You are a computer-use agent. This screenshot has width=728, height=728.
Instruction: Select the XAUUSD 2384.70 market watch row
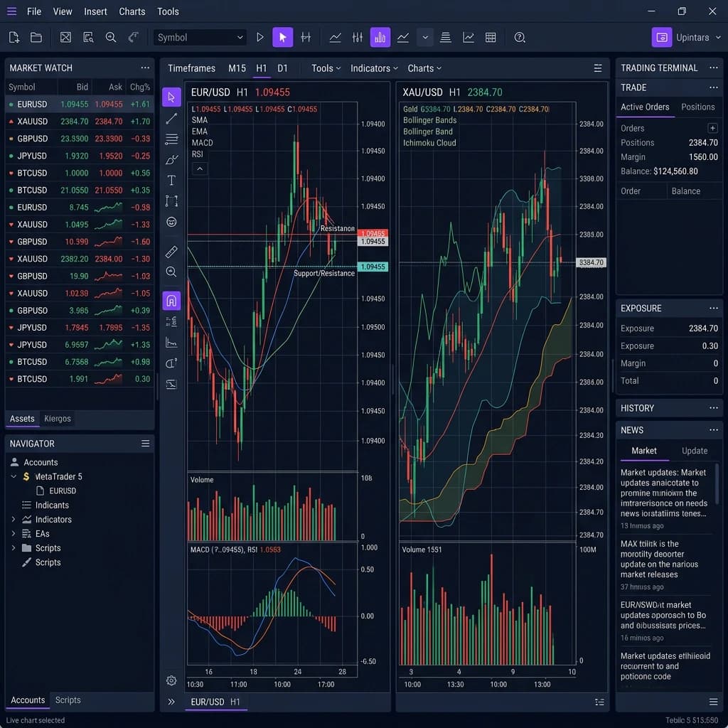80,121
